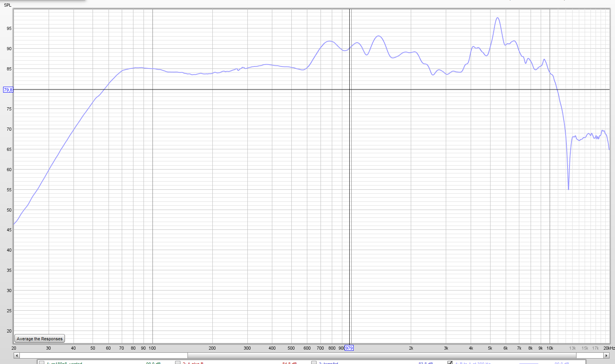Image resolution: width=615 pixels, height=364 pixels.
Task: Click the 200 label on the frequency axis
Action: (x=212, y=348)
